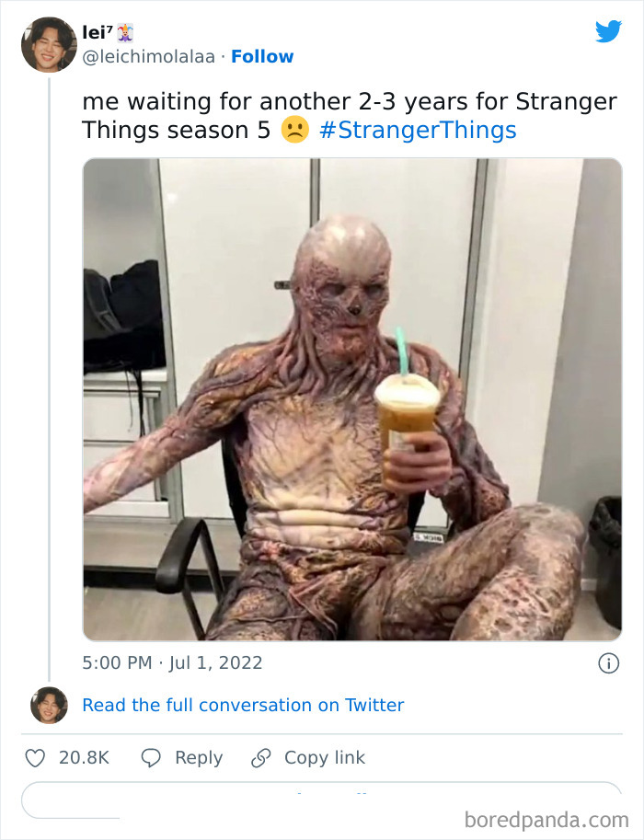Screen dimensions: 644x840
Task: Click the Copy link text
Action: point(325,758)
